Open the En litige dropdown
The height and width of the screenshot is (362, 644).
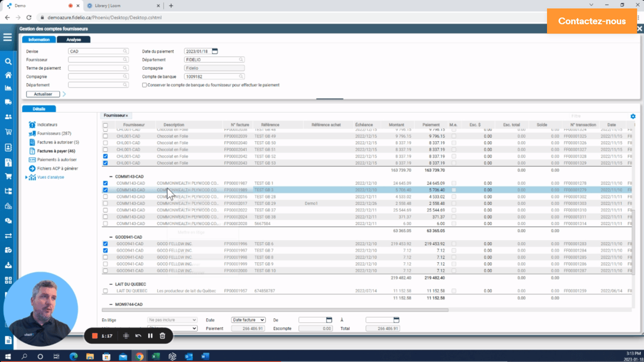pyautogui.click(x=172, y=320)
